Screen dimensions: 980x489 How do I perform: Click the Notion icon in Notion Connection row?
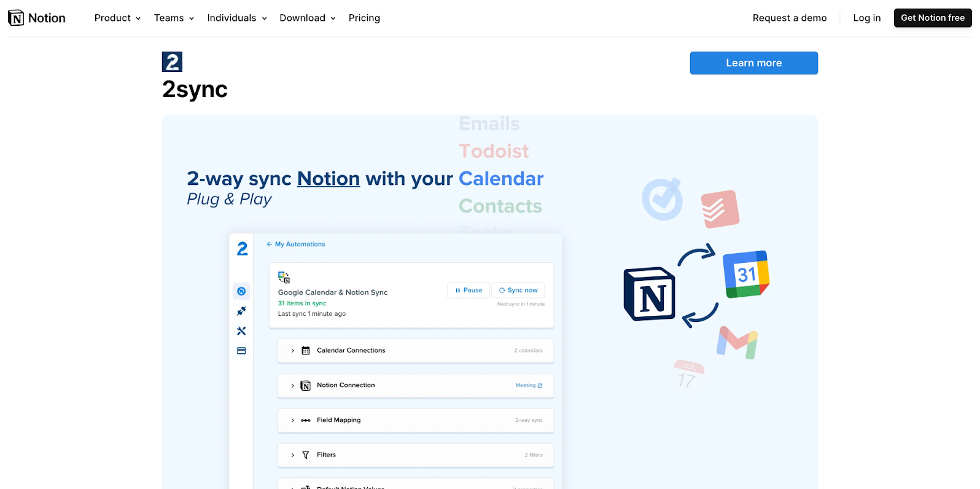click(306, 386)
